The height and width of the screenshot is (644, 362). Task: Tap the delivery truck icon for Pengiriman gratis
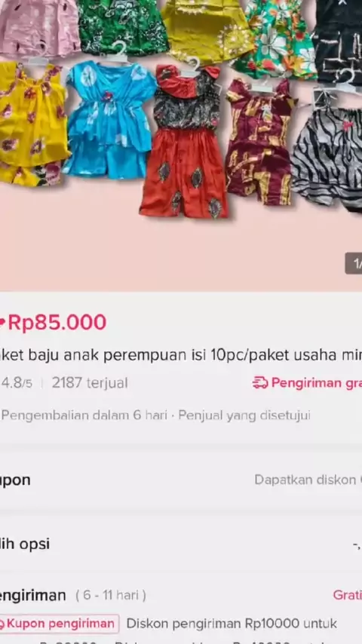[260, 383]
